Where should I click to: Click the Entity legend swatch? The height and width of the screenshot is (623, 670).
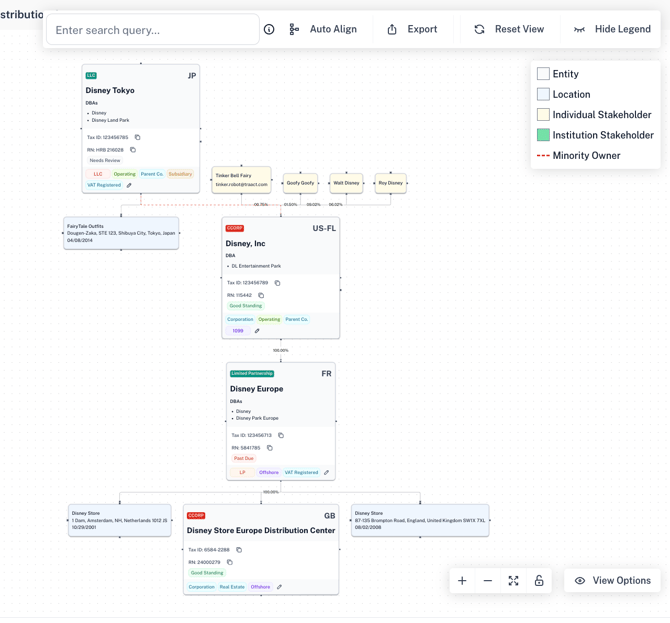pyautogui.click(x=543, y=73)
